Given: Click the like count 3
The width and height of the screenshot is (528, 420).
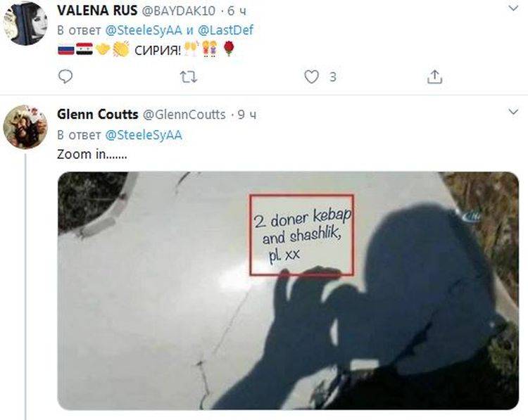Looking at the screenshot, I should 333,77.
